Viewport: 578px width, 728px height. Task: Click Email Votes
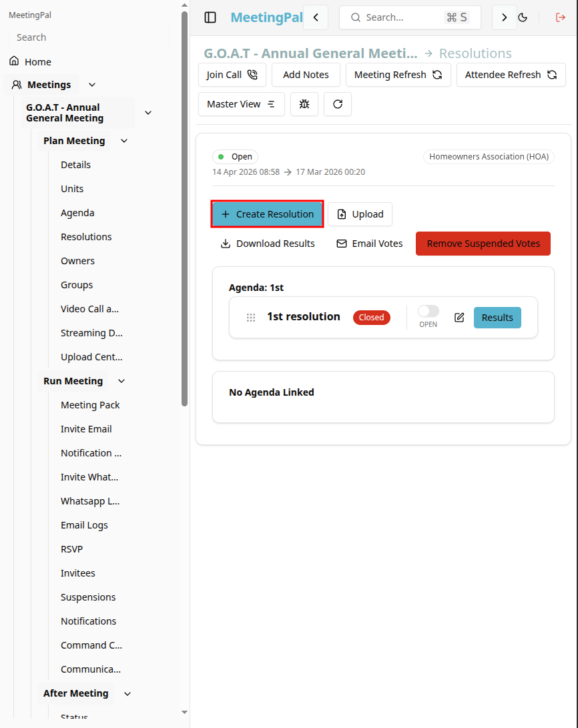pos(370,244)
